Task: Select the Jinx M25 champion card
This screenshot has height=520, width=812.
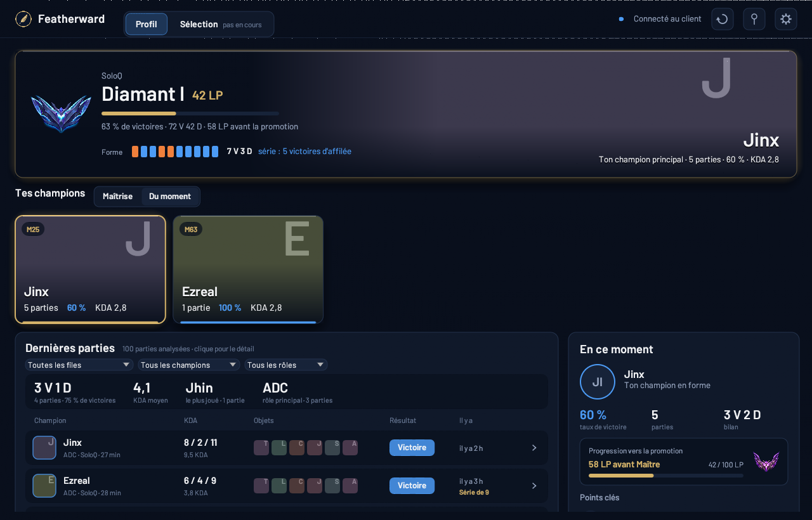Action: pyautogui.click(x=90, y=270)
